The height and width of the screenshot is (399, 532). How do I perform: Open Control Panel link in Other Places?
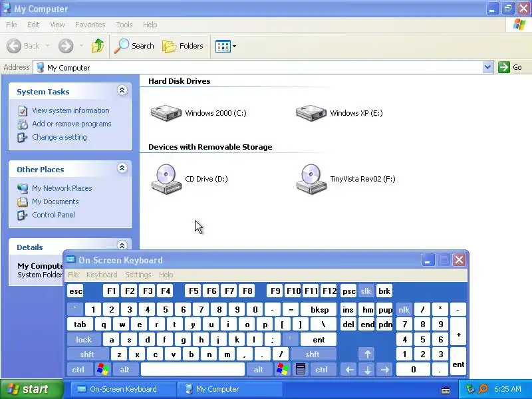pyautogui.click(x=53, y=215)
